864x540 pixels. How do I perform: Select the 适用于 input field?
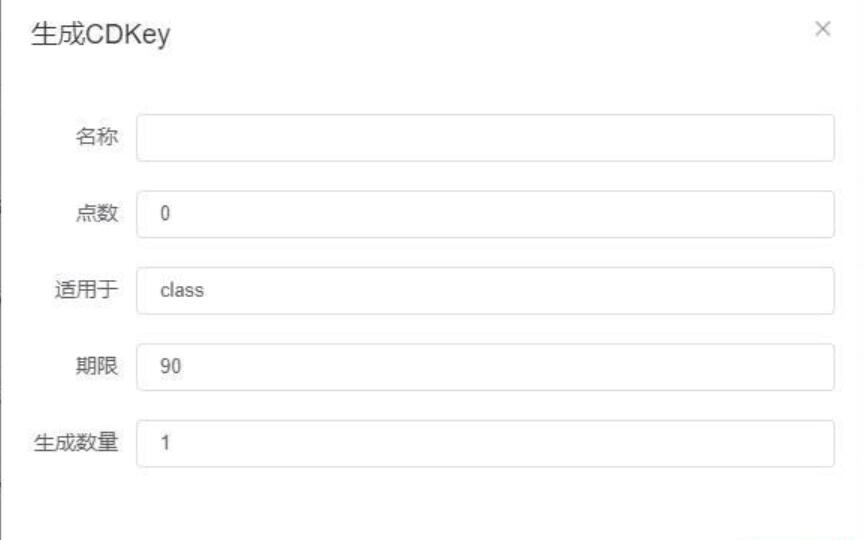(x=485, y=291)
